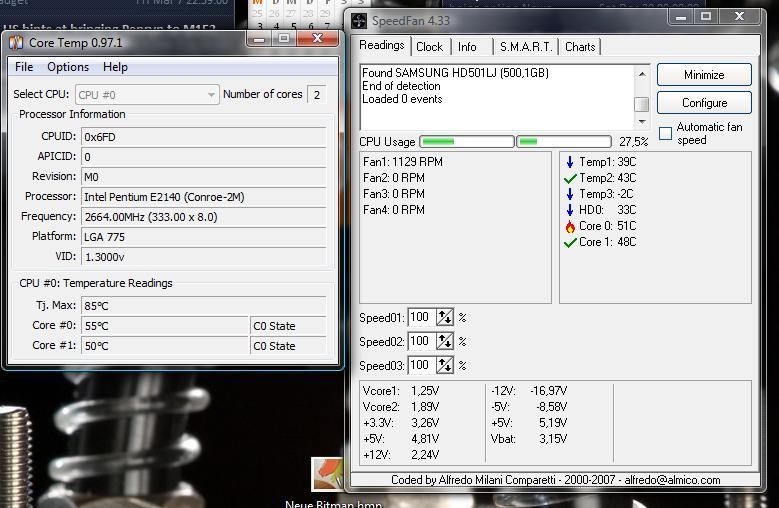Click the Coded by Alfredo Milani Comparetti status bar
Screen dimensions: 779x508
pos(555,480)
